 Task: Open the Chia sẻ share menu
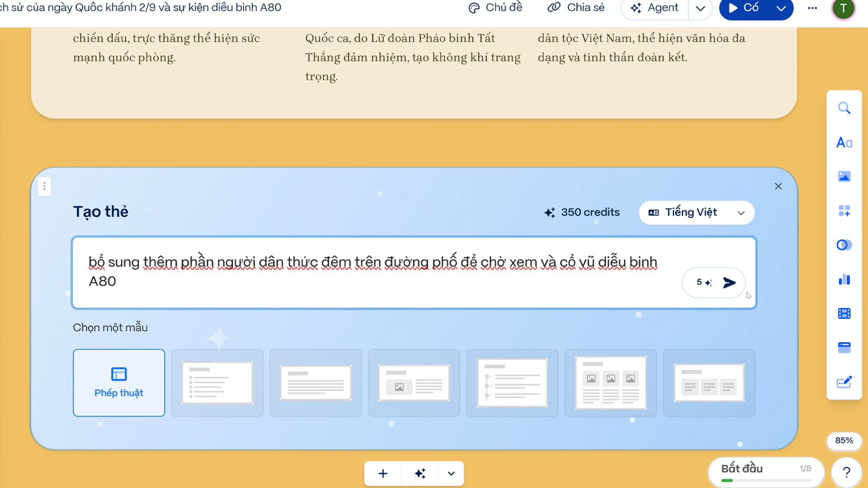coord(576,8)
